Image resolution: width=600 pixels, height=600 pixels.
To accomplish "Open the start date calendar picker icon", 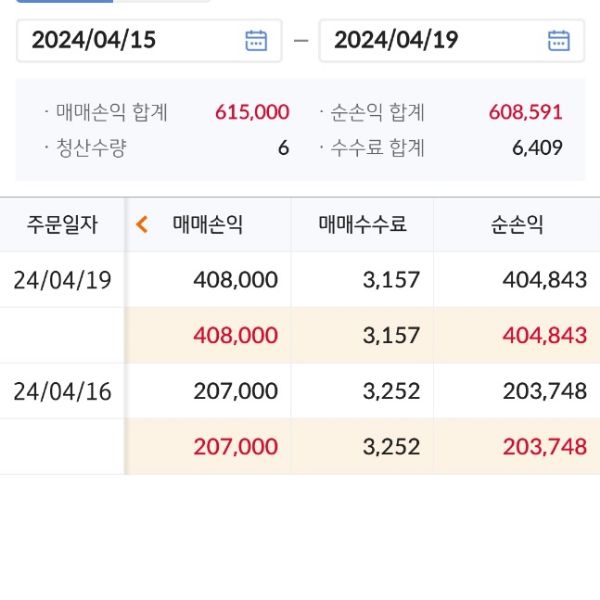I will tap(256, 40).
